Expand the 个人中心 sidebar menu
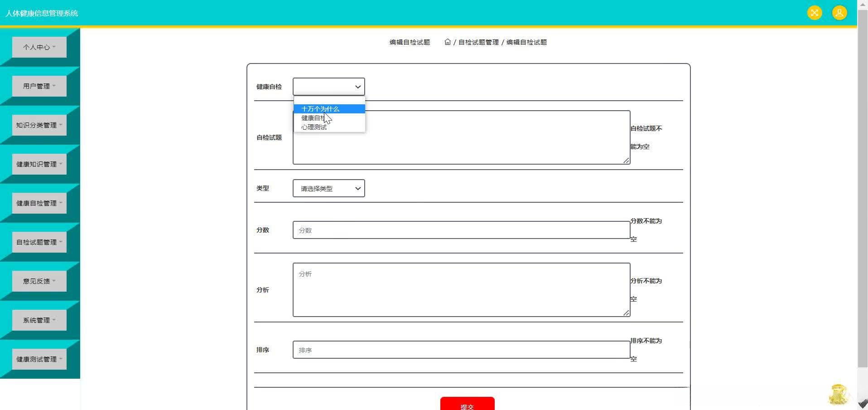This screenshot has width=868, height=410. click(39, 47)
